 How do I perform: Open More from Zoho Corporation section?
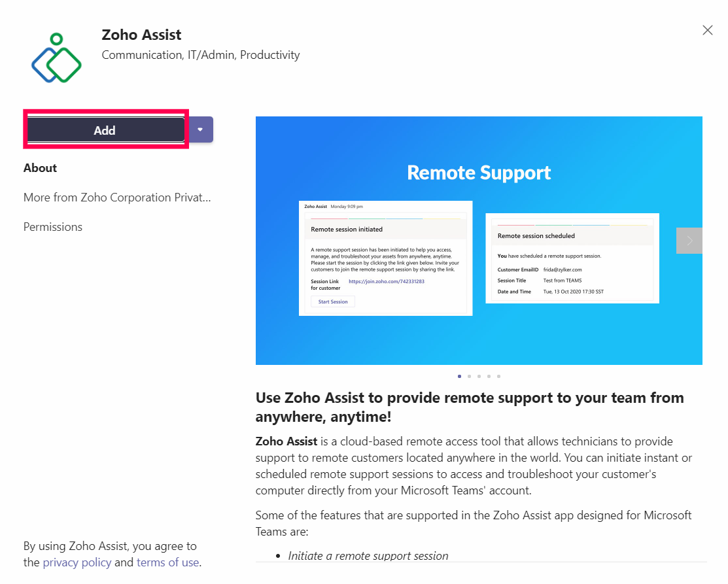click(117, 198)
